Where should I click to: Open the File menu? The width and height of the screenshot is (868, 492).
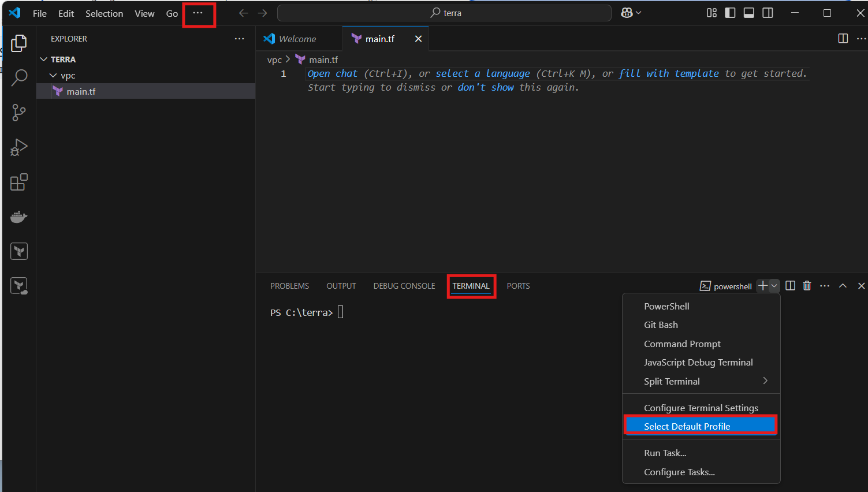[40, 13]
